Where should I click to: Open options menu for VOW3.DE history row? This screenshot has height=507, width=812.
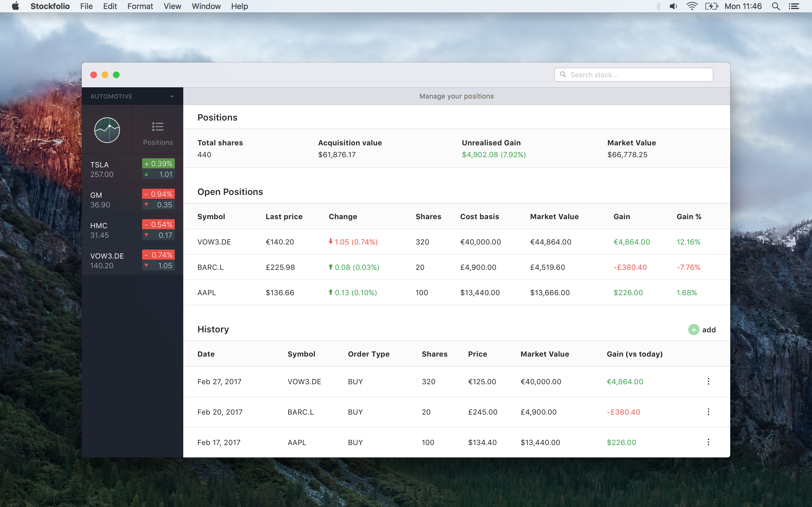tap(708, 381)
